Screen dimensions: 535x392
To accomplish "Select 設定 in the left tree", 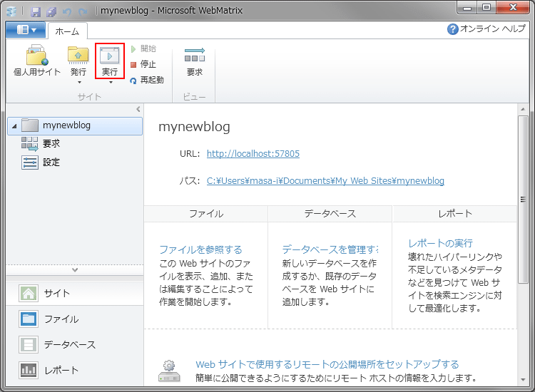I will [x=51, y=163].
